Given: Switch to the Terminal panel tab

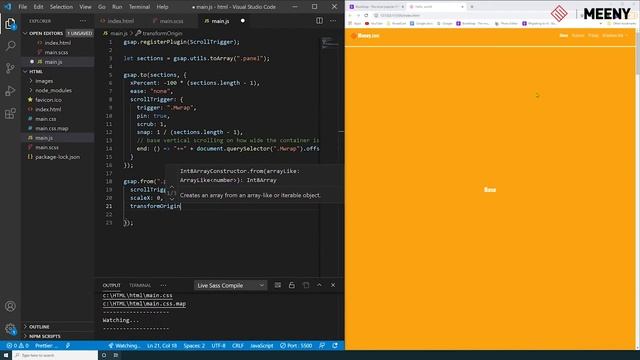Looking at the screenshot, I should pyautogui.click(x=140, y=285).
